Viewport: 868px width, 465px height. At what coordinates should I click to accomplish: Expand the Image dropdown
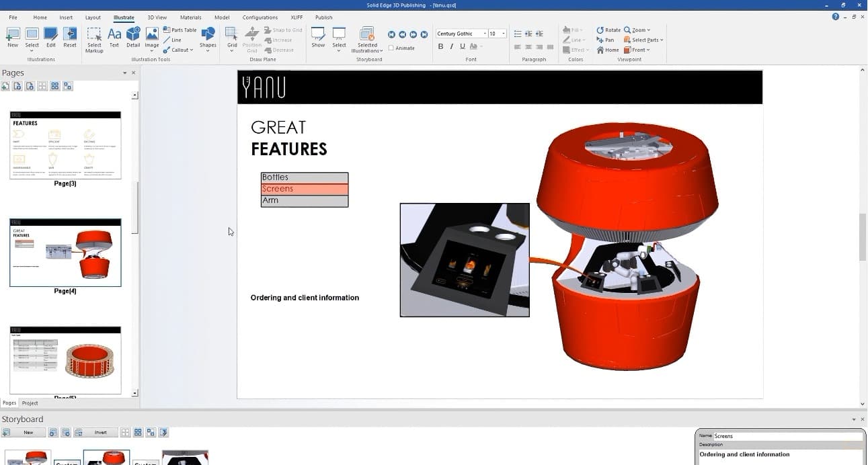[x=152, y=50]
